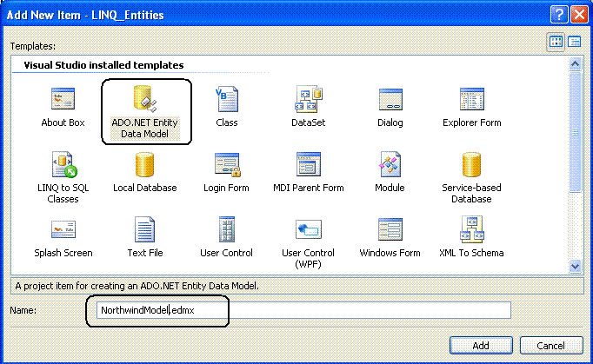Click the template list scroll down arrow
The height and width of the screenshot is (364, 593).
(x=576, y=267)
